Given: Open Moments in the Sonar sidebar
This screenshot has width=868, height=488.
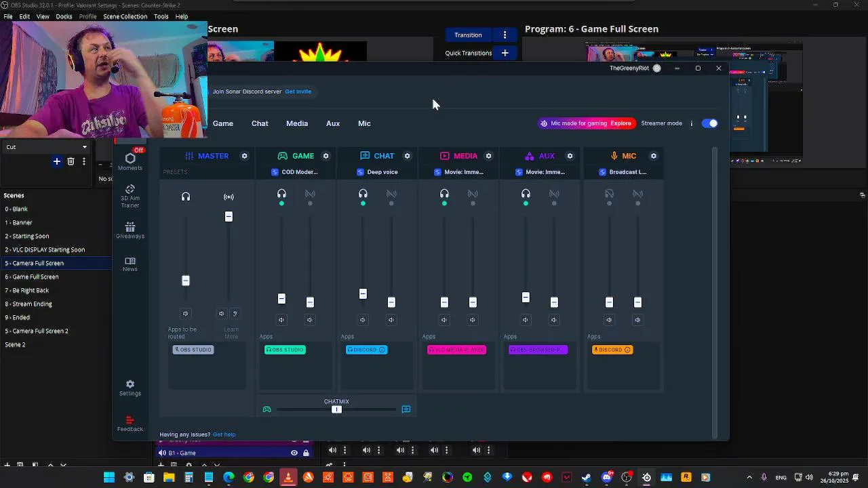Looking at the screenshot, I should coord(130,162).
